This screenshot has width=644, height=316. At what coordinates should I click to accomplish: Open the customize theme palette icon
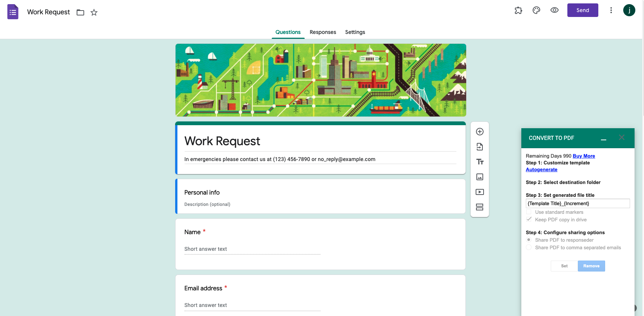click(x=536, y=11)
